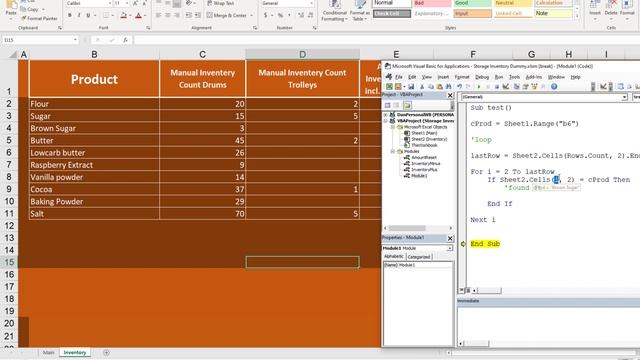Click column D header in Excel
The width and height of the screenshot is (640, 360).
[302, 54]
